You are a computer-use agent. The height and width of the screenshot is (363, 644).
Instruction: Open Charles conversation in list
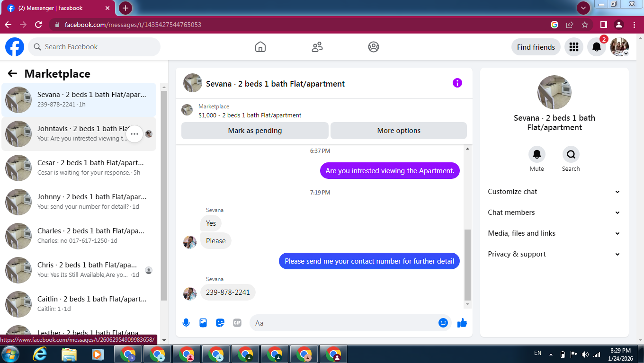79,236
